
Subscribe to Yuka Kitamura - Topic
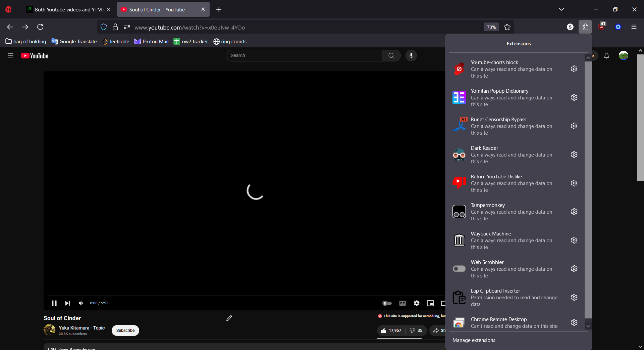point(125,331)
